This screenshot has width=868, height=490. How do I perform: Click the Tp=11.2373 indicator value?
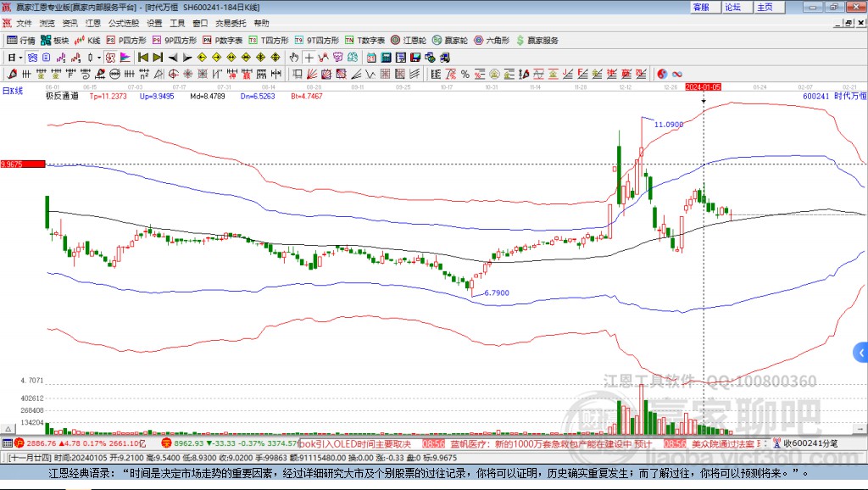pyautogui.click(x=108, y=96)
